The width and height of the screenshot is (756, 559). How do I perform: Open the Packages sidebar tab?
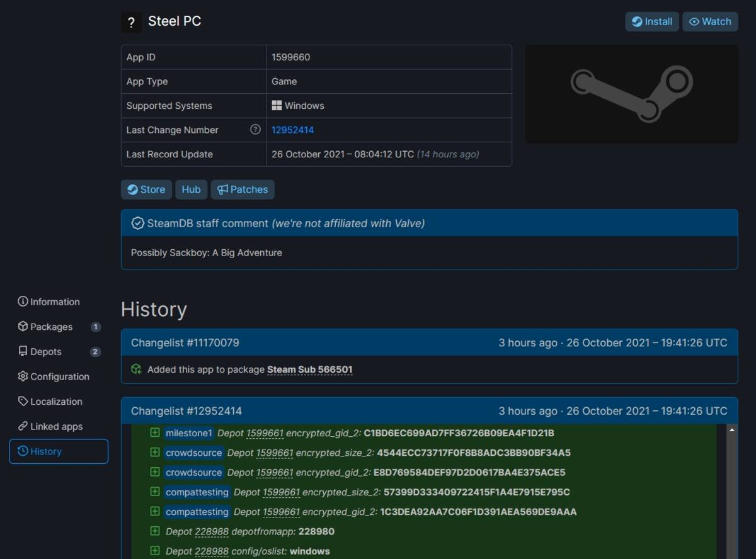59,327
